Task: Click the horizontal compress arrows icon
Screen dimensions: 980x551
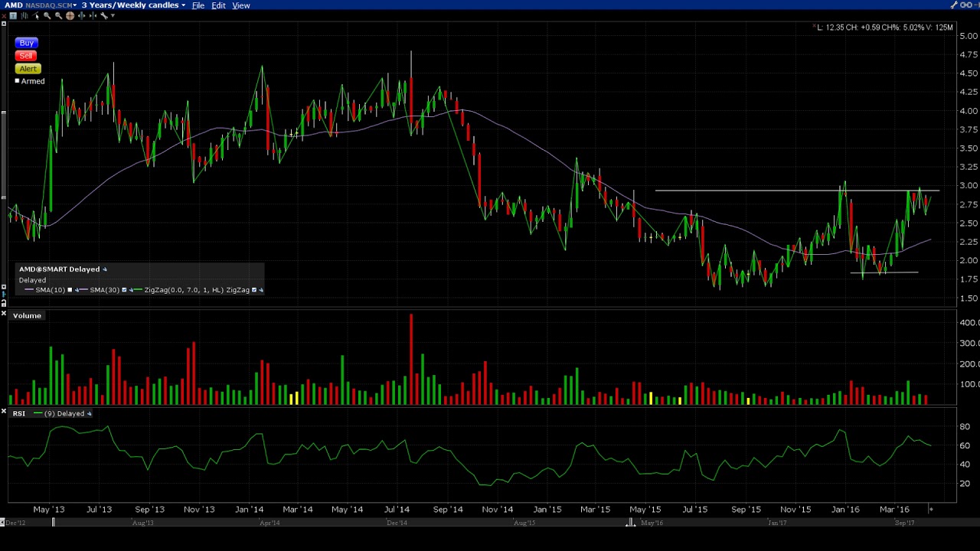Action: coord(93,15)
